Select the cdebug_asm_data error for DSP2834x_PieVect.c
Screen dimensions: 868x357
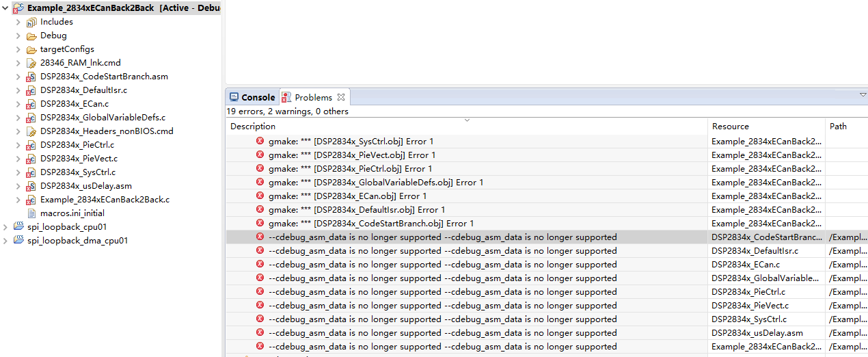(547, 306)
